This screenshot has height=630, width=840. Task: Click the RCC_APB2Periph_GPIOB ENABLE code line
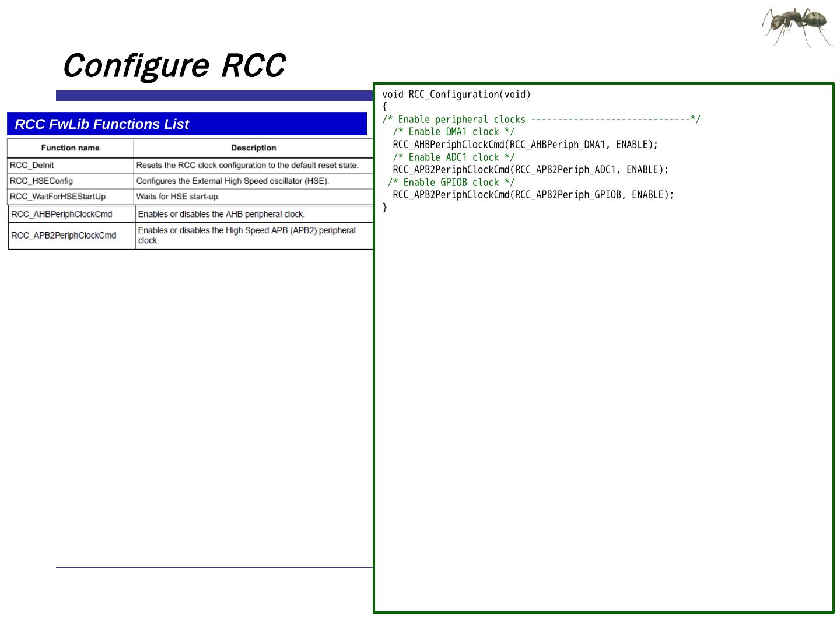[533, 195]
